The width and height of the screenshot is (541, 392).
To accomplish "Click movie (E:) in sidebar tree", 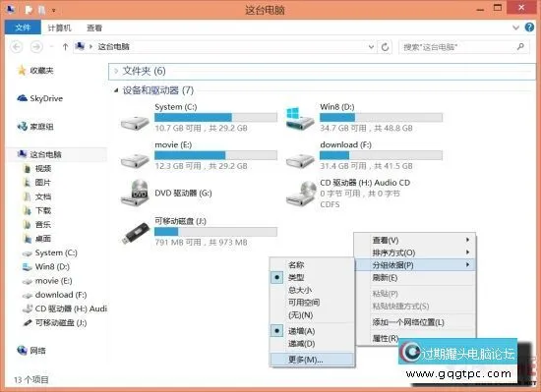I will pos(53,281).
